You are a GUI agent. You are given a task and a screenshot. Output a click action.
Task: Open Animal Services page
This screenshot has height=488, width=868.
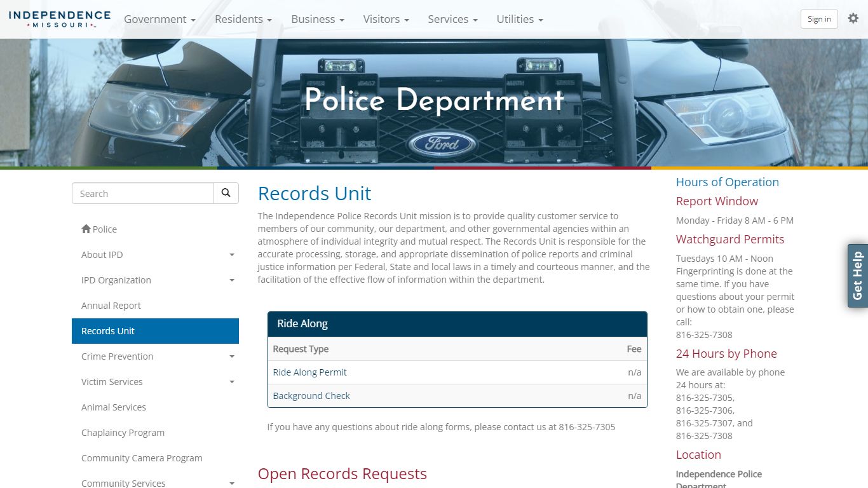click(155, 407)
